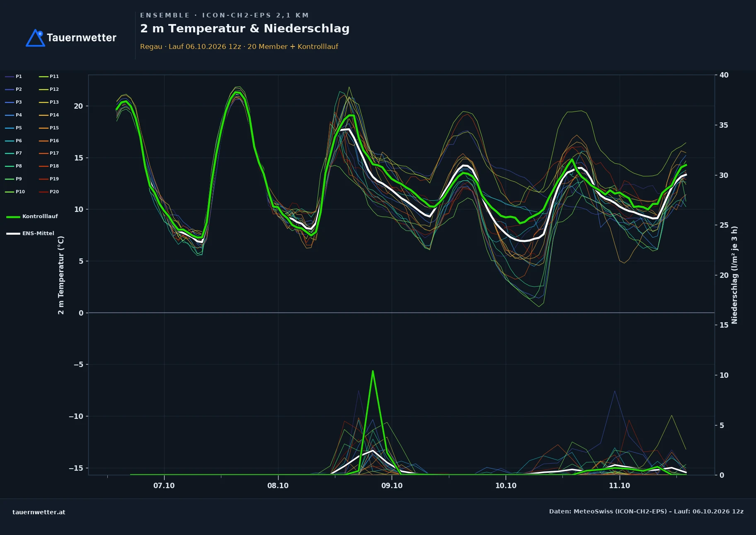Select the P2 legend entry
This screenshot has width=756, height=535.
point(14,89)
